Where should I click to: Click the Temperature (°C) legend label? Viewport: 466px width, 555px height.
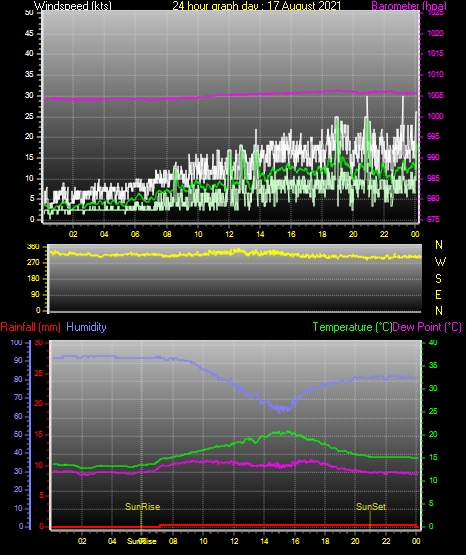(x=352, y=327)
